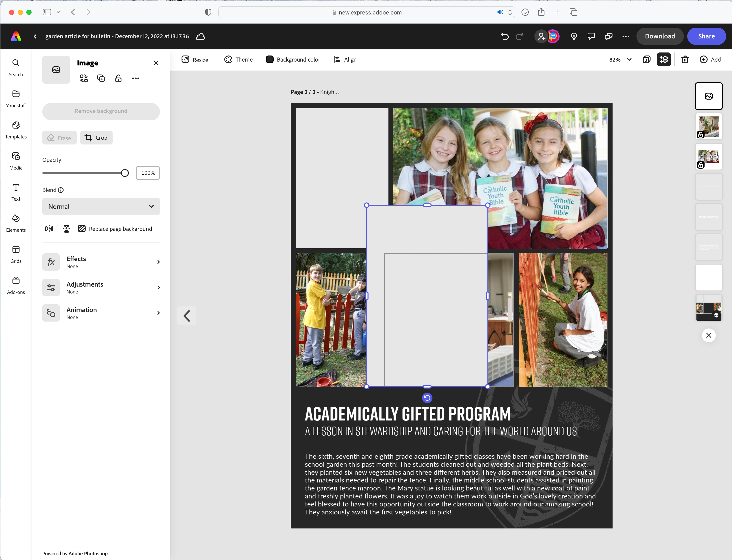
Task: Toggle the layers panel view button
Action: pos(664,59)
